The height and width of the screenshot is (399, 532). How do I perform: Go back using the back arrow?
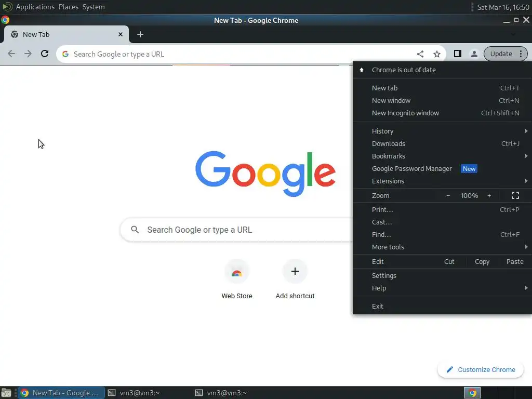(x=11, y=54)
